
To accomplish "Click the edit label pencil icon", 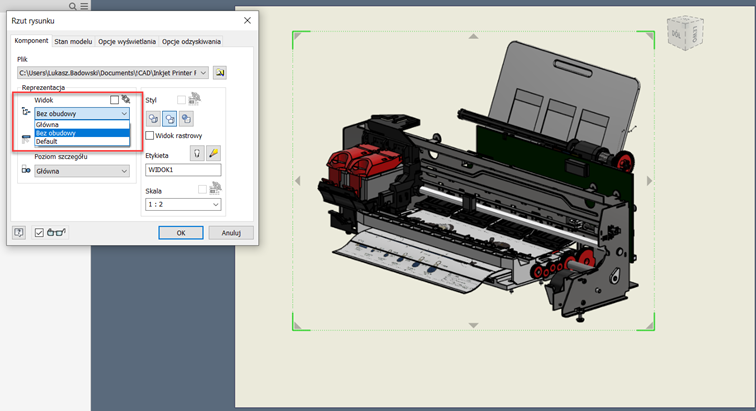I will (x=213, y=153).
